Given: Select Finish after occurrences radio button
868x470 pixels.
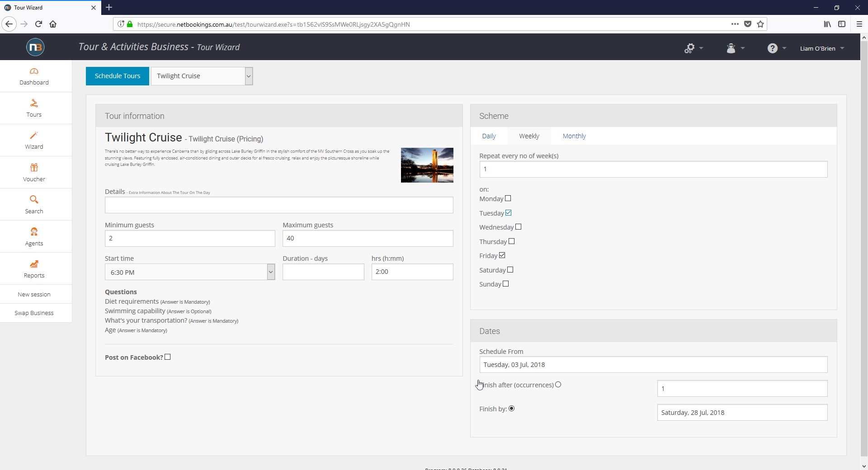Looking at the screenshot, I should (x=558, y=385).
